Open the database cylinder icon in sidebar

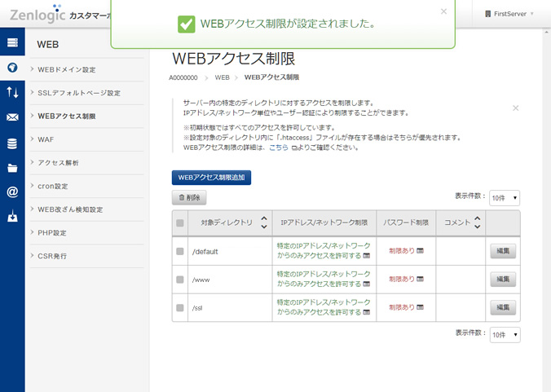12,143
